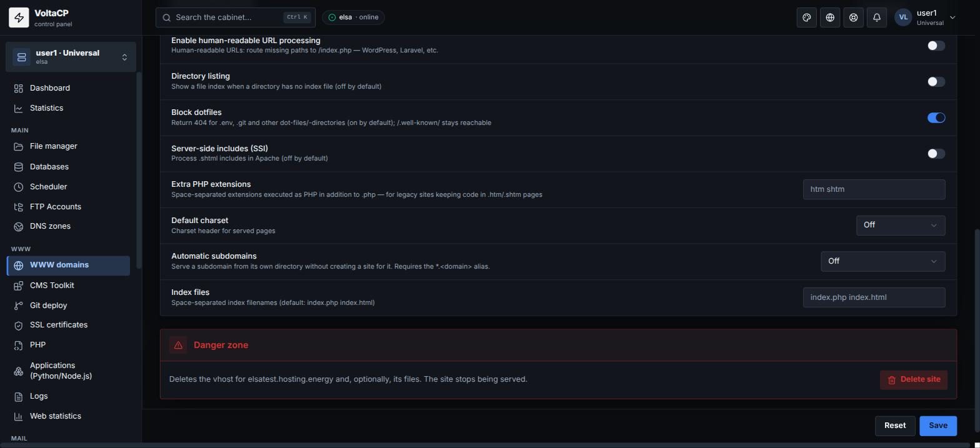
Task: Expand the user1 account menu chevron
Action: tap(952, 17)
